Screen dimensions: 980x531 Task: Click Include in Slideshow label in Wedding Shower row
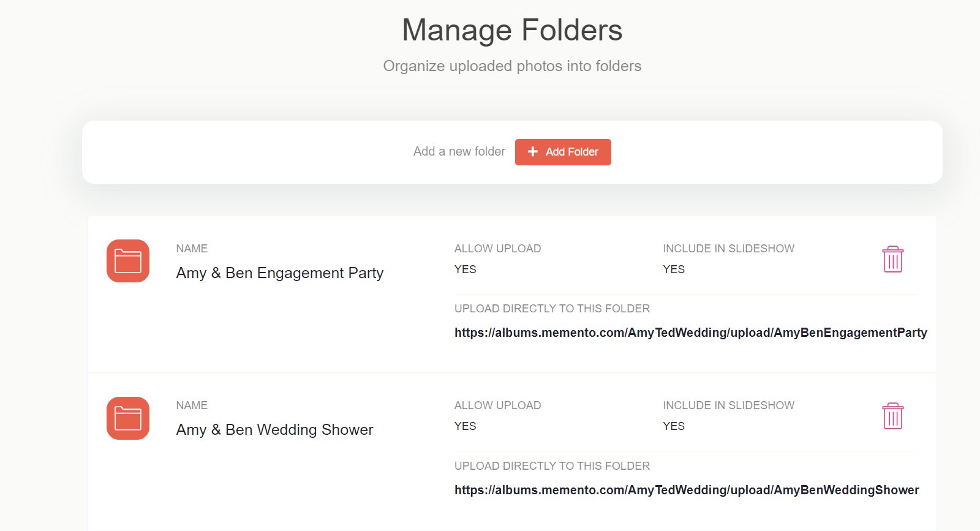pos(728,405)
